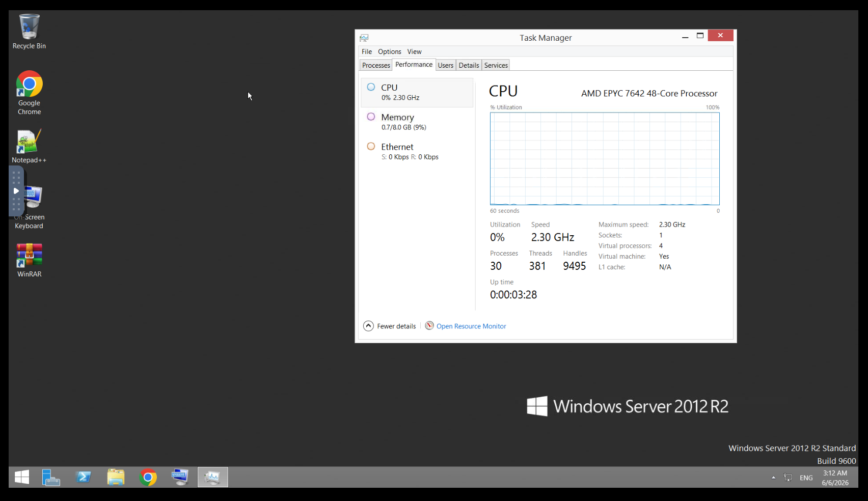Collapse with the Fewer details arrow

368,326
